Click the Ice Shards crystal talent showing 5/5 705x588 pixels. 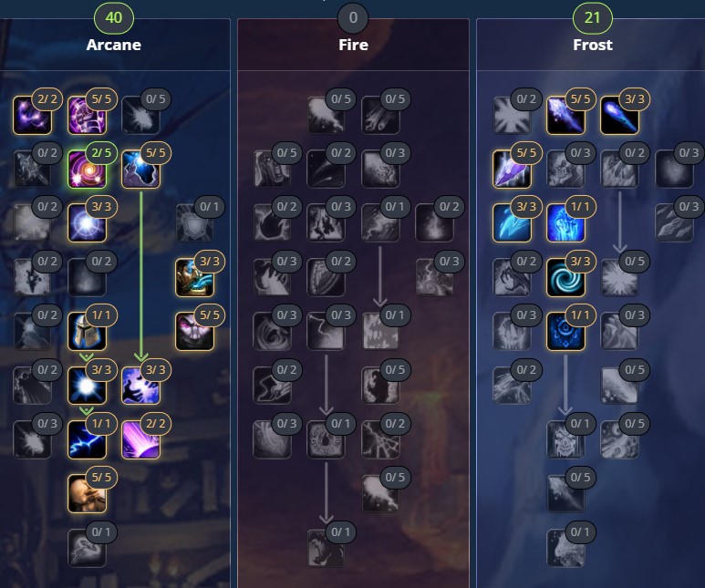pyautogui.click(x=512, y=169)
